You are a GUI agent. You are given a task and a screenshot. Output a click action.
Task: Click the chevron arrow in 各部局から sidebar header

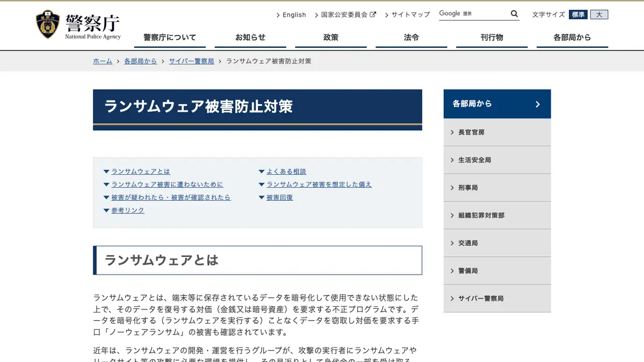537,104
